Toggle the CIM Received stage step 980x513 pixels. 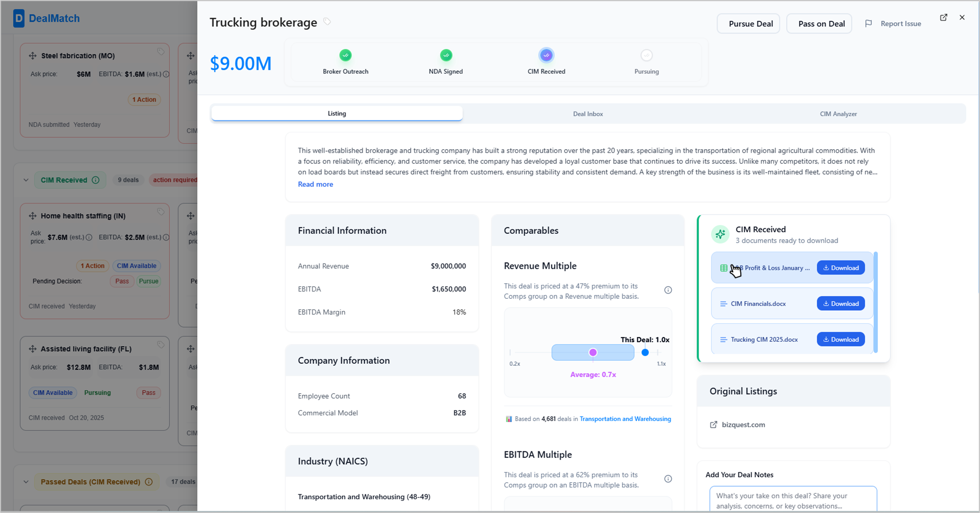click(x=546, y=55)
